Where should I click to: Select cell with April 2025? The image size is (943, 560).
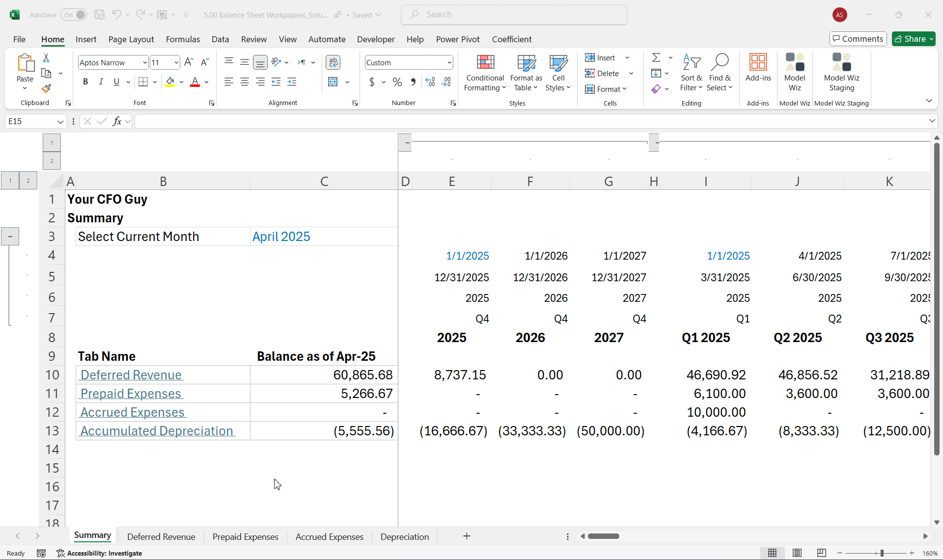pos(324,237)
